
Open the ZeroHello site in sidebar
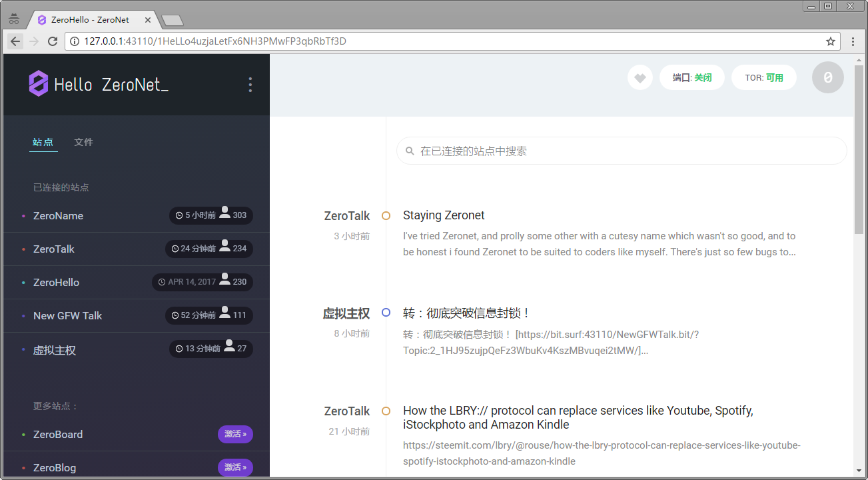56,282
